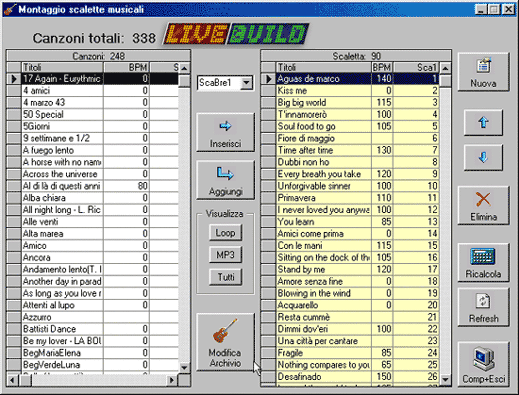
Task: Open Modifica Archivio with the guitar icon
Action: pos(225,342)
